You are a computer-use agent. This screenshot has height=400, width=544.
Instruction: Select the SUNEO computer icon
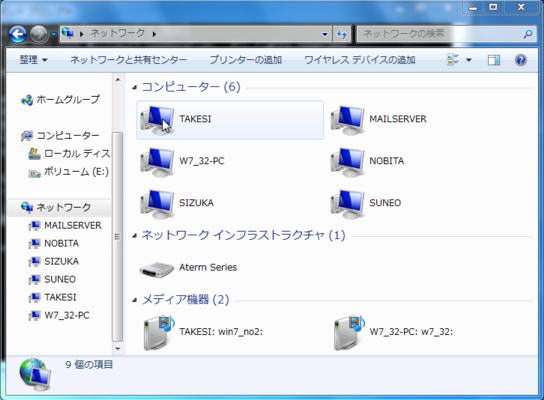(347, 204)
